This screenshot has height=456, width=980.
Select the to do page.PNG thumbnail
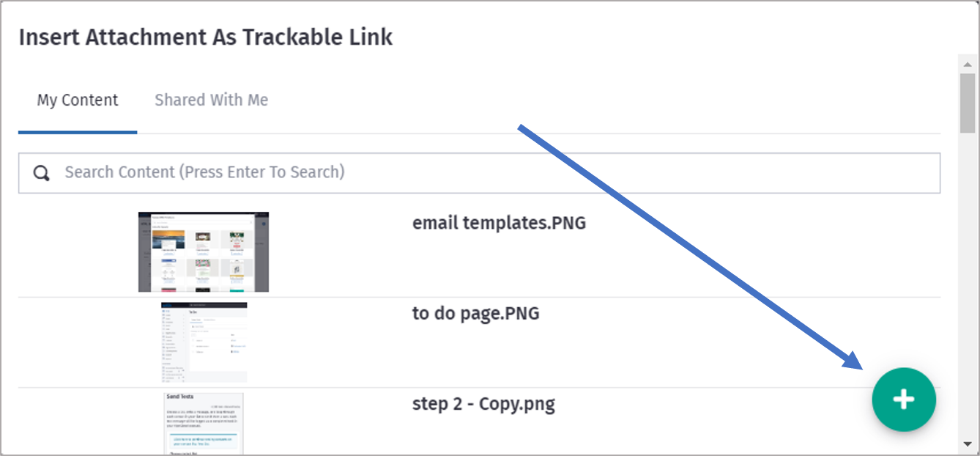203,342
